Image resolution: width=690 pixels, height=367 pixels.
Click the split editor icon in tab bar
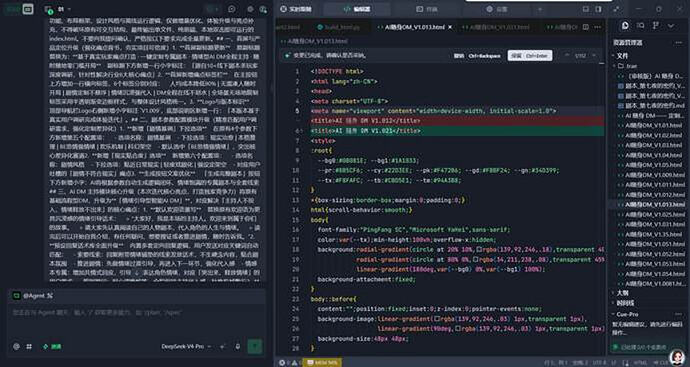(586, 27)
